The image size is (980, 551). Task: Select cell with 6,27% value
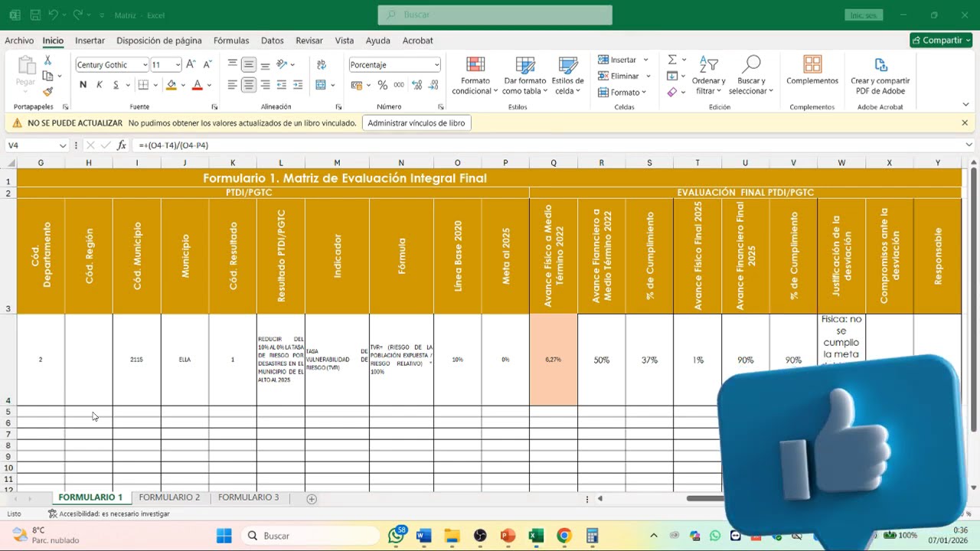(553, 360)
